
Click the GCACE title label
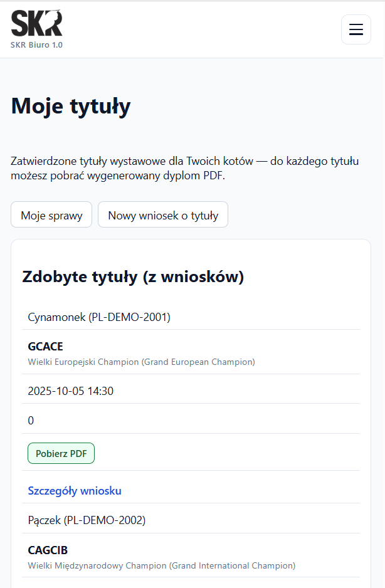coord(45,346)
